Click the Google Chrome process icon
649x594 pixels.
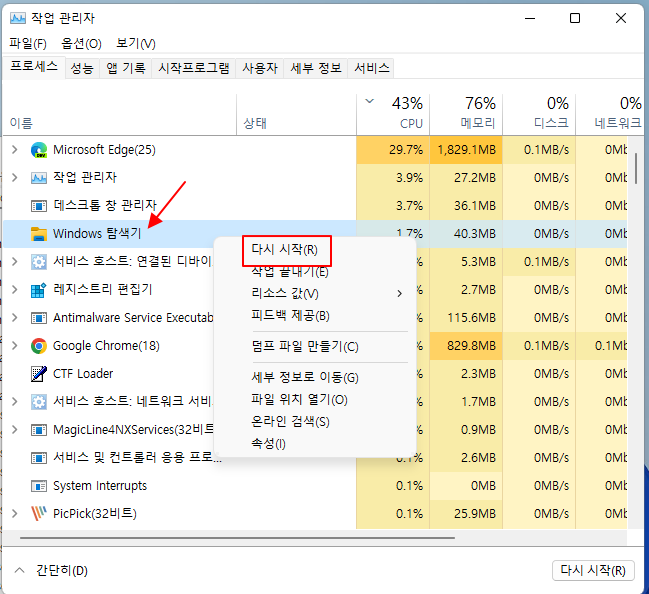tap(39, 346)
